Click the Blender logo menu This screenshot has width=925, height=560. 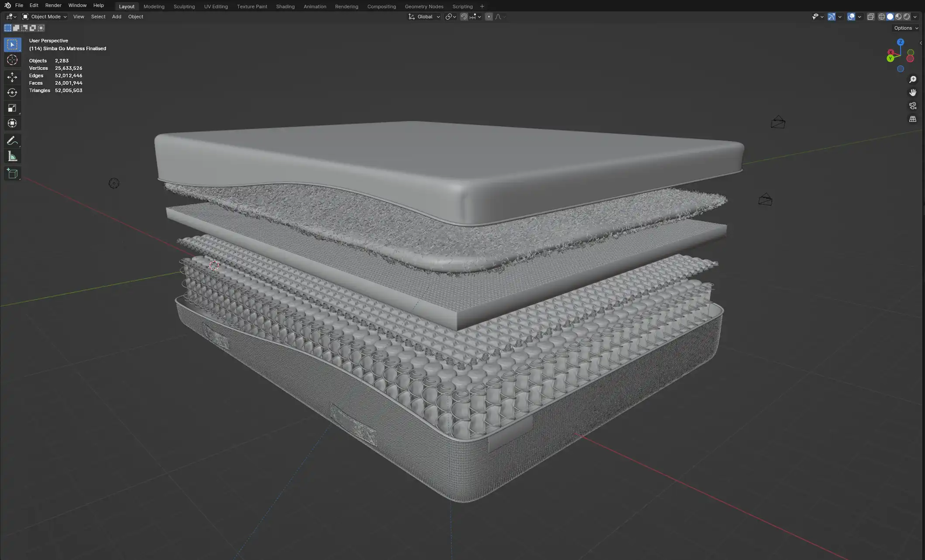7,5
